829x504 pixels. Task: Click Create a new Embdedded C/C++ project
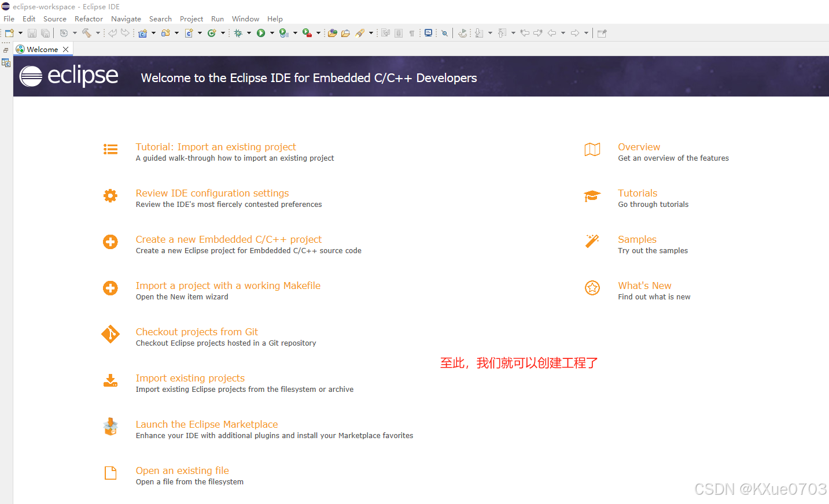pyautogui.click(x=229, y=239)
